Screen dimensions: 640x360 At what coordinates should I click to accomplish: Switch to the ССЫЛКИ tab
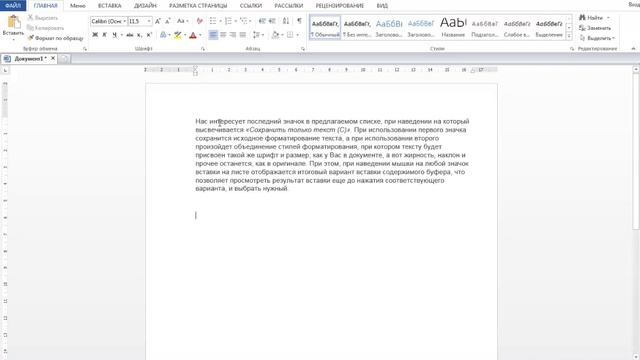(251, 6)
